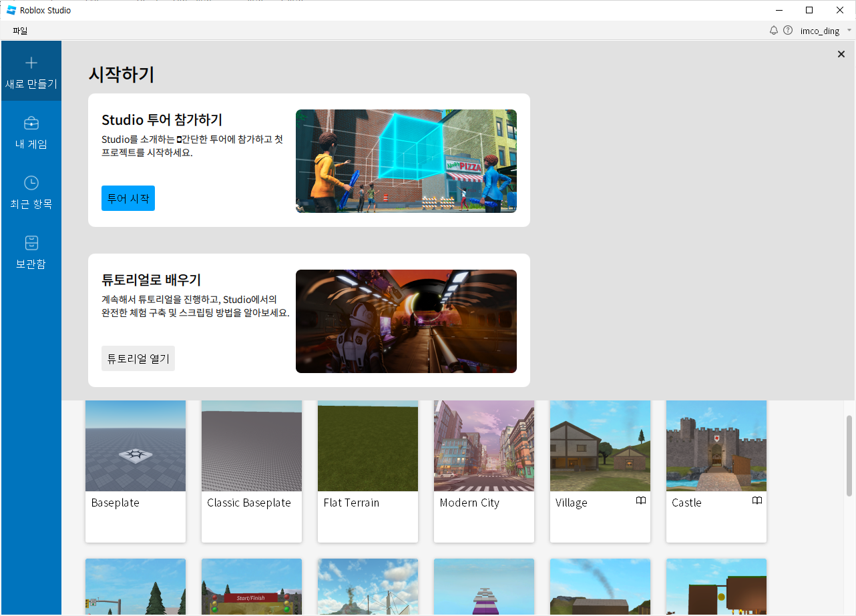The width and height of the screenshot is (856, 616).
Task: Click the plus icon for 새로 만들기
Action: (31, 63)
